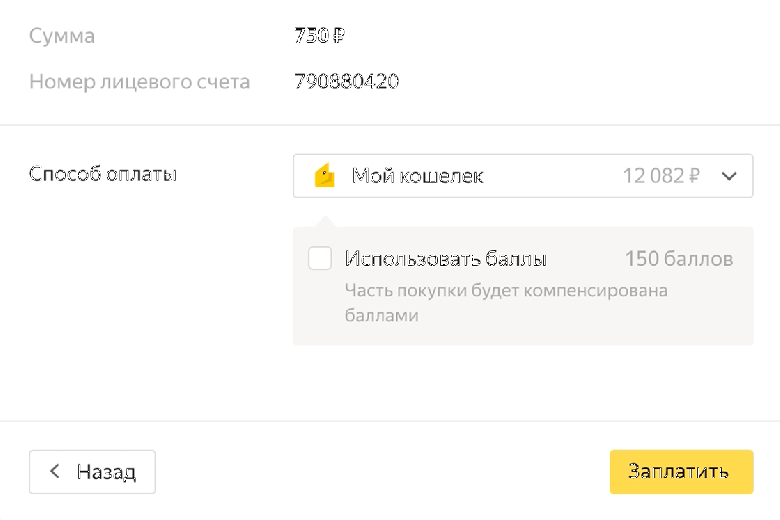
Task: Expand the payment method dropdown arrow
Action: 729,176
